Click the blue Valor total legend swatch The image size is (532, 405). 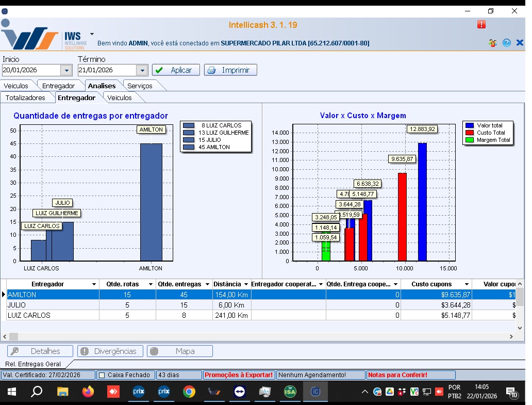(x=469, y=125)
